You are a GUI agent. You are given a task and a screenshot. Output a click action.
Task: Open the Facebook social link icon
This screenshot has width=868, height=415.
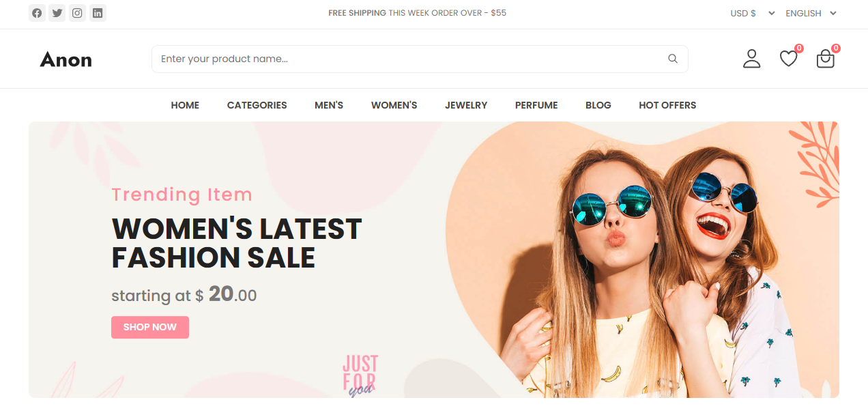[x=37, y=13]
